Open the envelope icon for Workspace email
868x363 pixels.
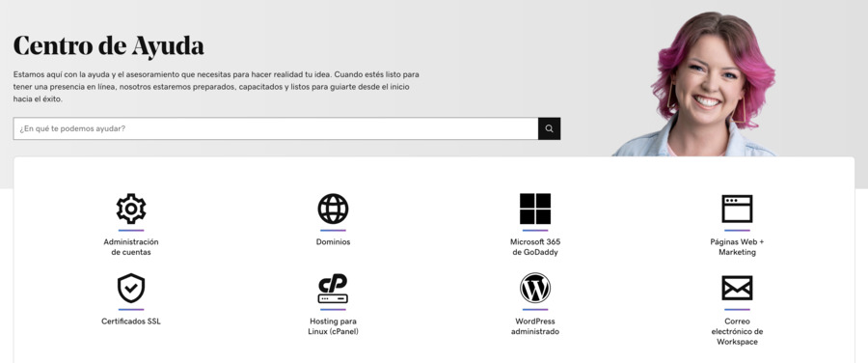738,289
